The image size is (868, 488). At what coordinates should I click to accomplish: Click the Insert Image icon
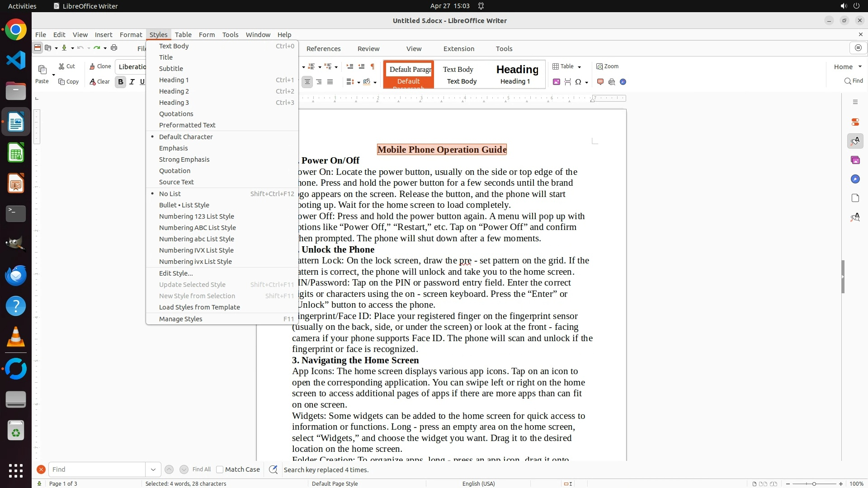click(x=557, y=82)
